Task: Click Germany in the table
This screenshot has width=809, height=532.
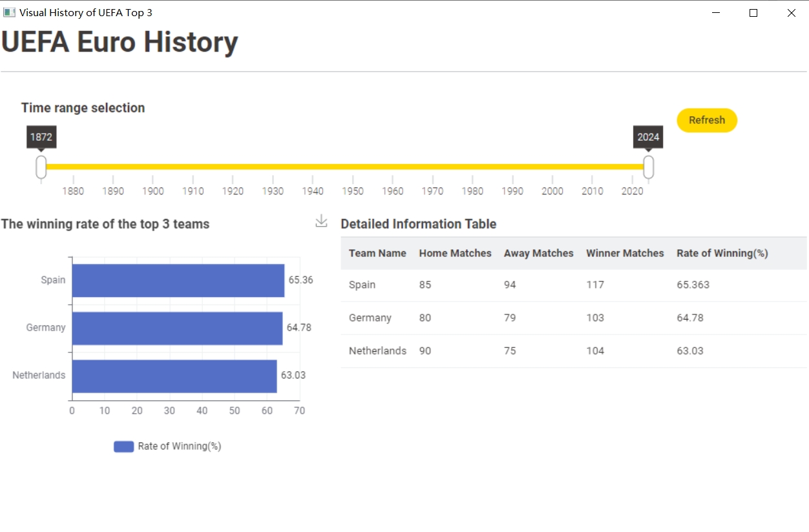Action: pos(370,318)
